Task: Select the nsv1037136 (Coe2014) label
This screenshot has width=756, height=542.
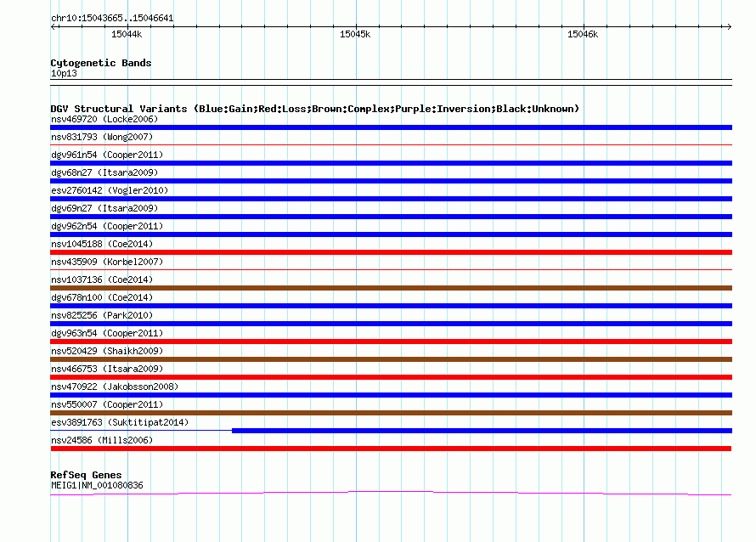Action: tap(102, 279)
